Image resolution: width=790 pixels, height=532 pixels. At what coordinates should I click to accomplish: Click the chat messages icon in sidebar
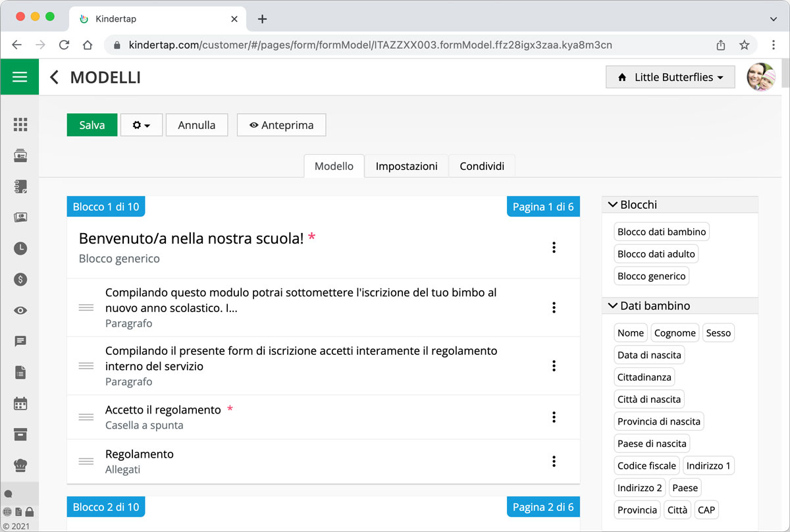pyautogui.click(x=20, y=341)
